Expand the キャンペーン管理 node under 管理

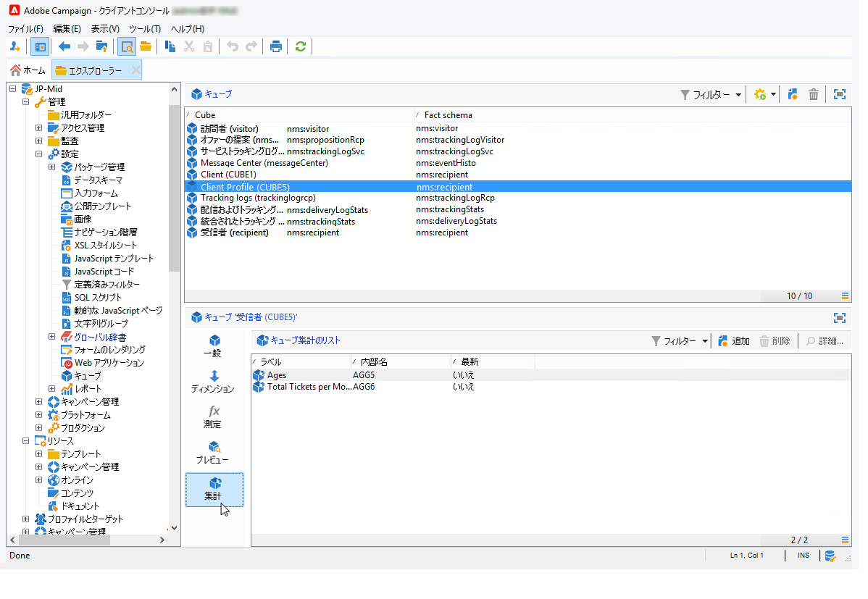tap(39, 402)
